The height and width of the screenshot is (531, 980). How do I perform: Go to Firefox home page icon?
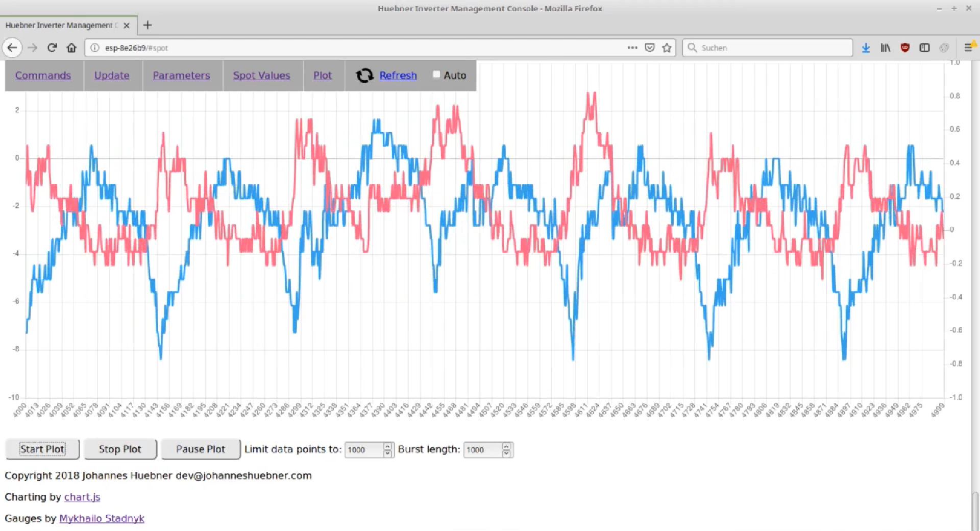click(71, 47)
